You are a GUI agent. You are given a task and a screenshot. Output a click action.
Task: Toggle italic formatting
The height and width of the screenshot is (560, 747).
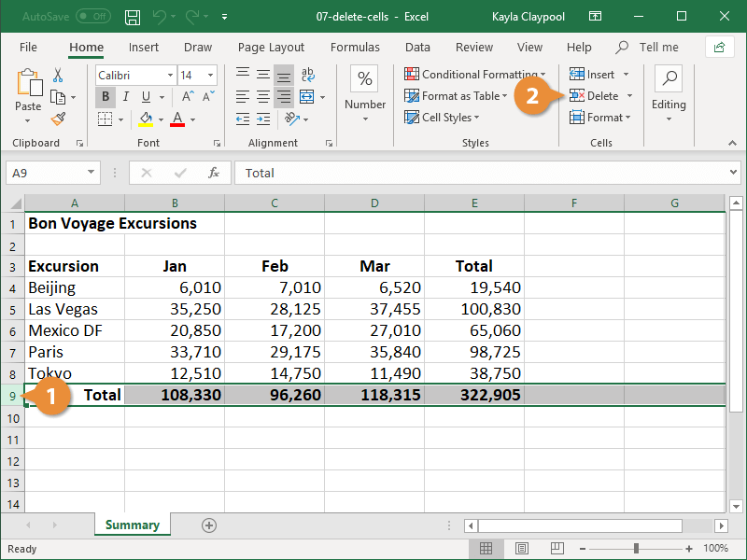click(126, 96)
